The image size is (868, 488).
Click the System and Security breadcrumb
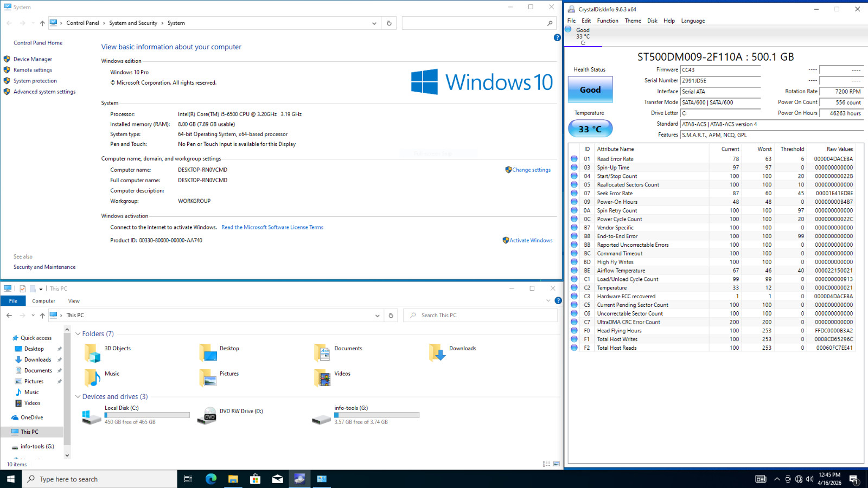(133, 23)
